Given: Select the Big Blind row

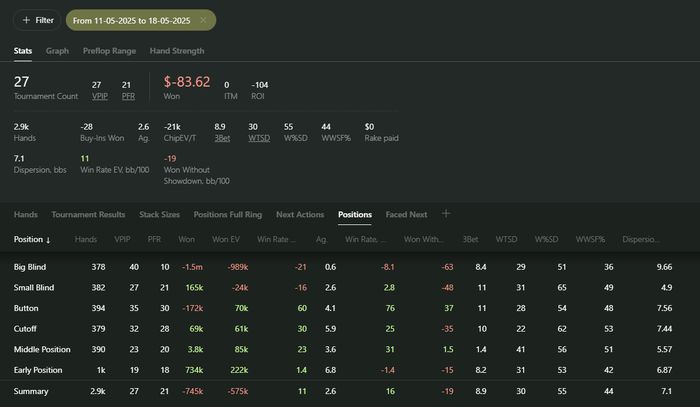Looking at the screenshot, I should coord(33,267).
